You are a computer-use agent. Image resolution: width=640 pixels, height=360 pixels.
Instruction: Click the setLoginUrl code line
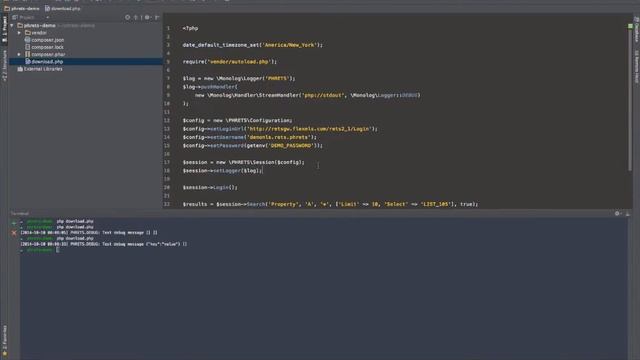click(280, 129)
